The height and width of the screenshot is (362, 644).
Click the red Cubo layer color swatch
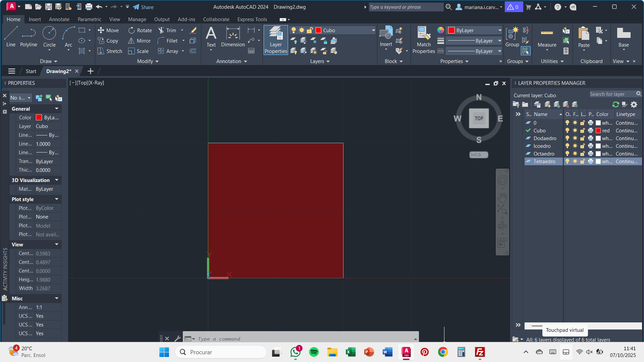coord(598,131)
